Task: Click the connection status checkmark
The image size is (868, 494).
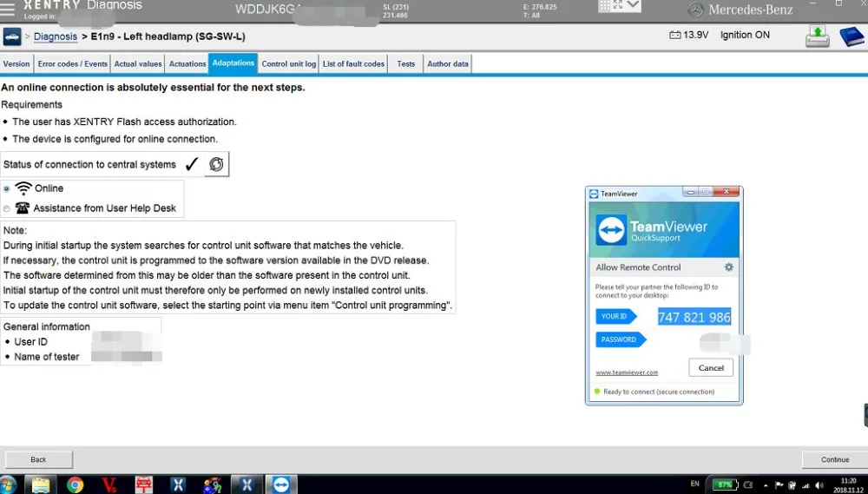Action: pyautogui.click(x=192, y=164)
